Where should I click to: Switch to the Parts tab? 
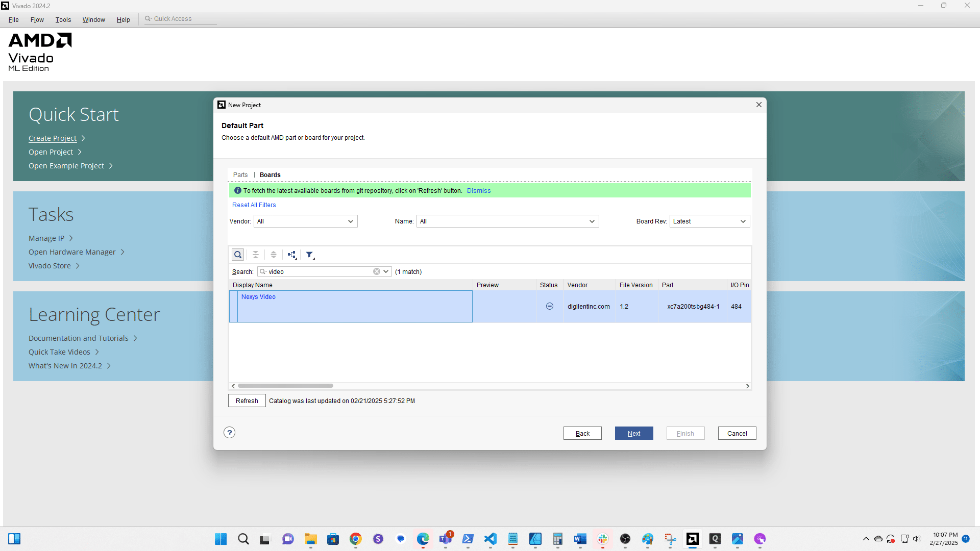[x=240, y=174]
